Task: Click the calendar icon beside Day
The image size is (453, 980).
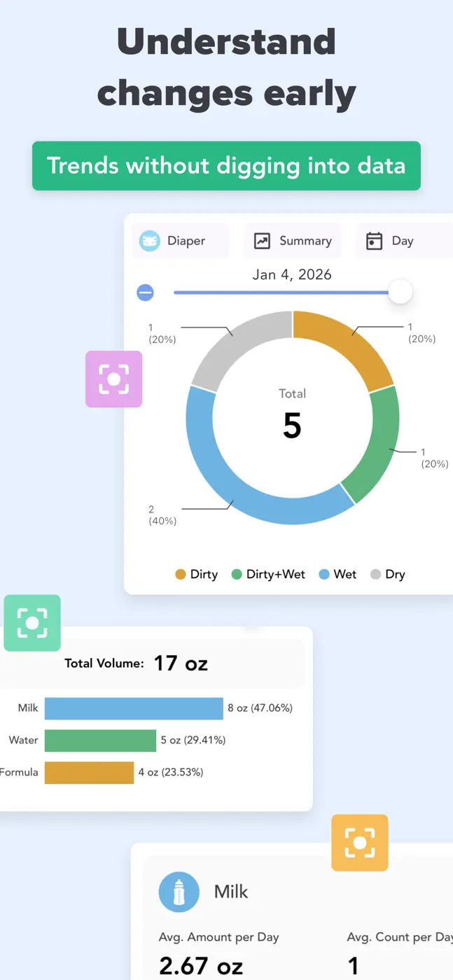Action: pos(375,241)
